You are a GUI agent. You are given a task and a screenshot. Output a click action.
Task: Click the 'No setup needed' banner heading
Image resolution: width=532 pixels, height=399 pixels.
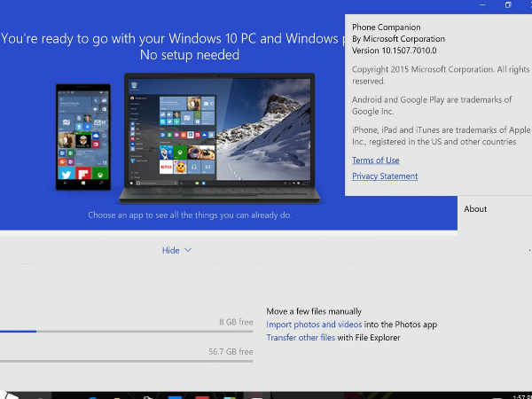[x=189, y=55]
